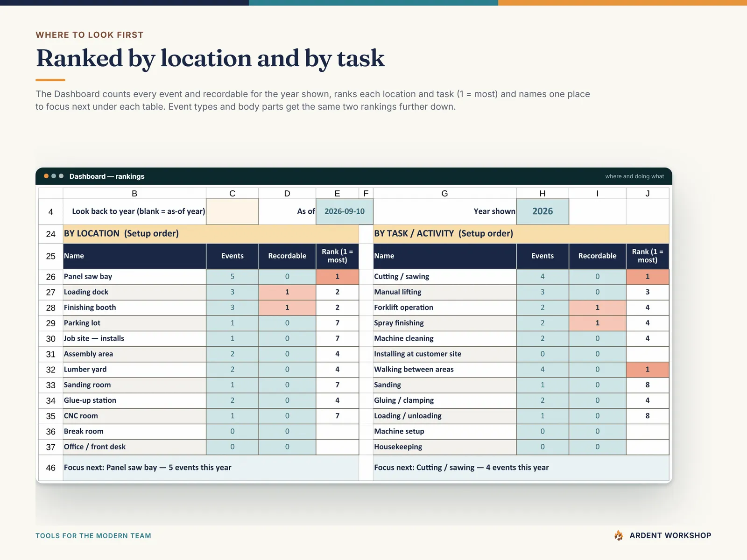Screen dimensions: 747x560
Task: Click the Housekeeping task cell
Action: point(444,447)
